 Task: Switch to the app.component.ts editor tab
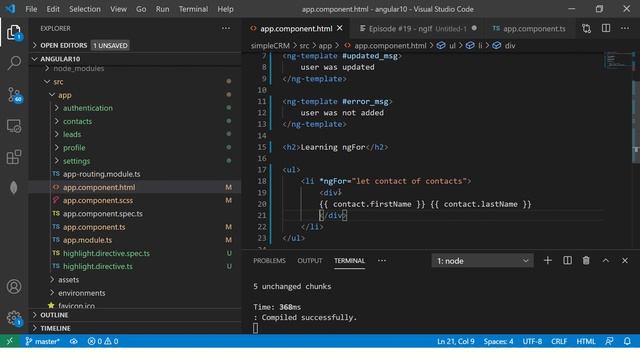point(529,29)
